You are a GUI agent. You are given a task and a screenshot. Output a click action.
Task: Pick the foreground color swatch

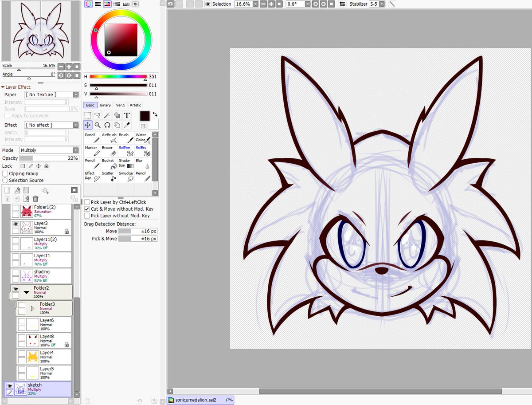145,116
